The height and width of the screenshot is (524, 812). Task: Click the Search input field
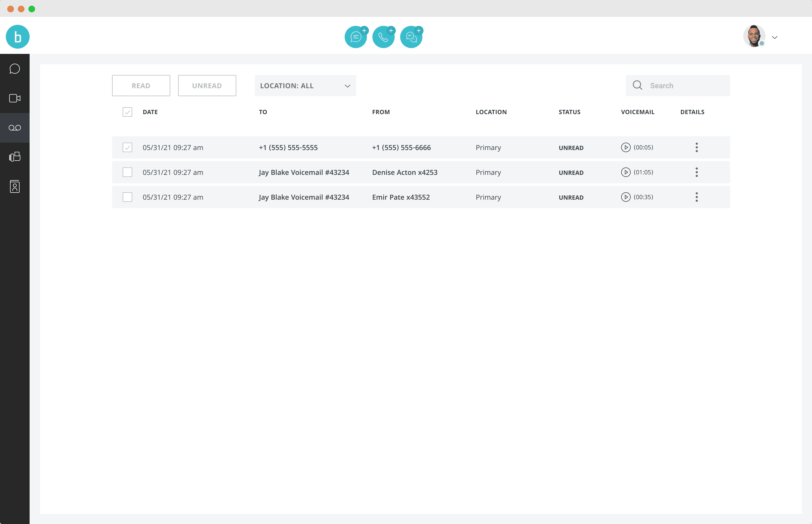tap(677, 86)
